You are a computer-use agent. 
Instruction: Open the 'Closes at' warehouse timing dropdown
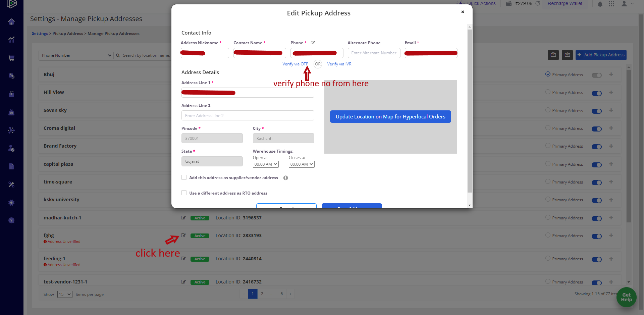301,164
